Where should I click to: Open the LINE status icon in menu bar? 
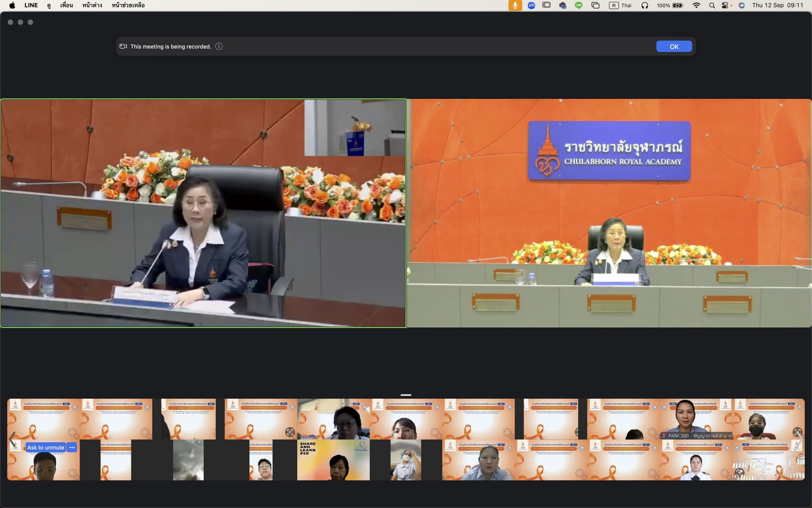coord(579,5)
